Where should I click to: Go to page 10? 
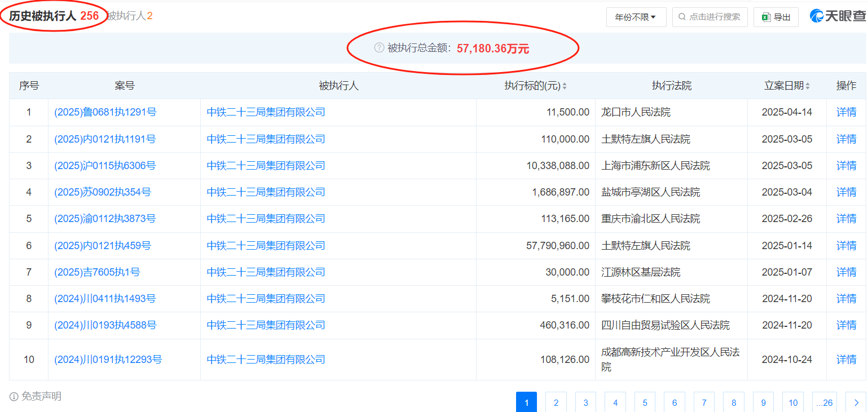tap(793, 402)
